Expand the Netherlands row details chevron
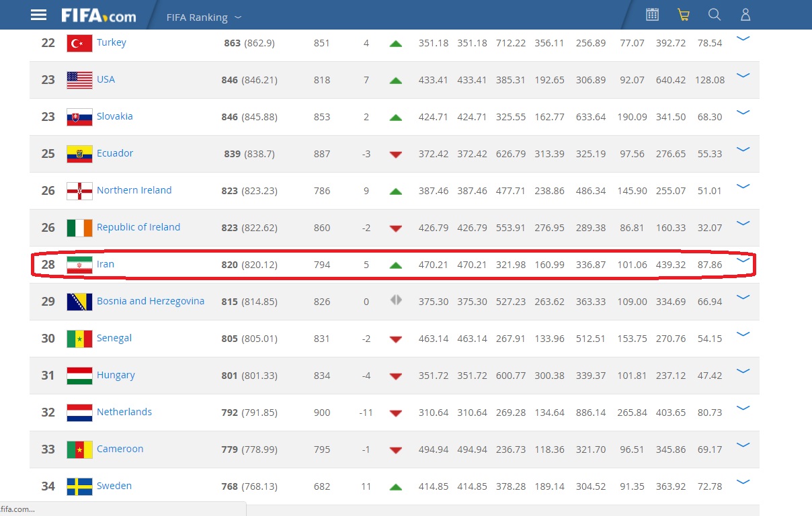Viewport: 812px width, 516px height. 743,408
